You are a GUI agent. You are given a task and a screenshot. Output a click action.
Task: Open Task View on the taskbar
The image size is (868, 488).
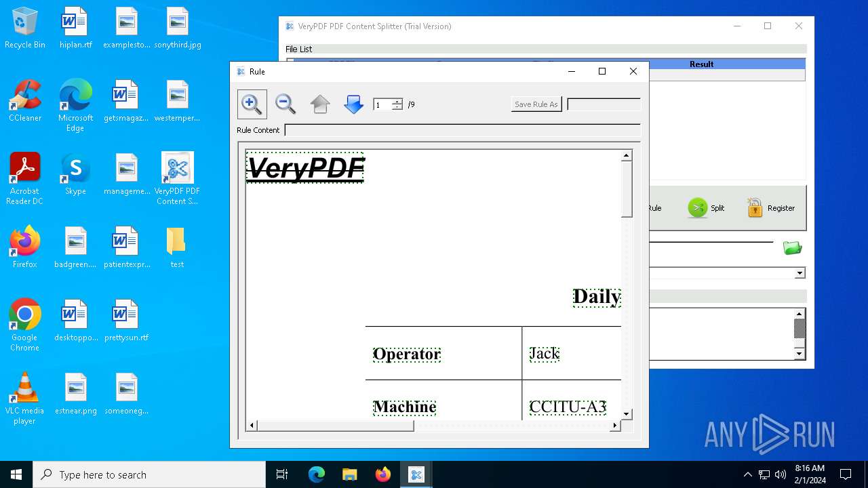[282, 474]
